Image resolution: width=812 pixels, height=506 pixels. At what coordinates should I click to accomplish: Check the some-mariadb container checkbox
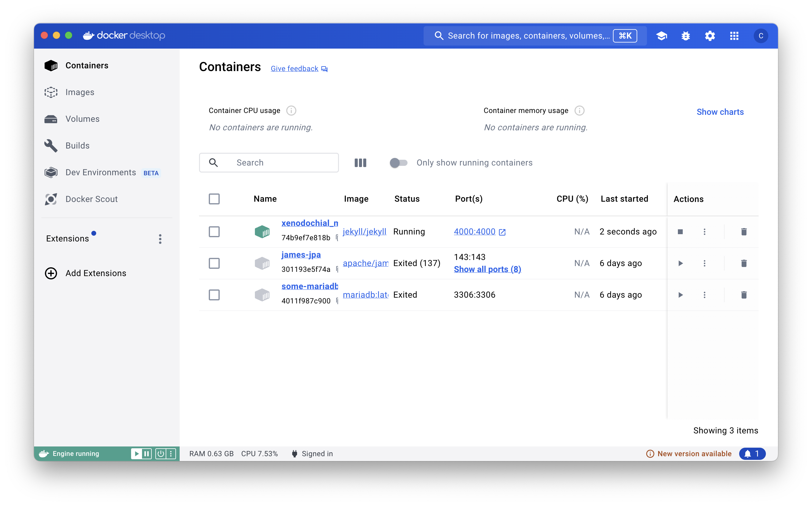[214, 295]
